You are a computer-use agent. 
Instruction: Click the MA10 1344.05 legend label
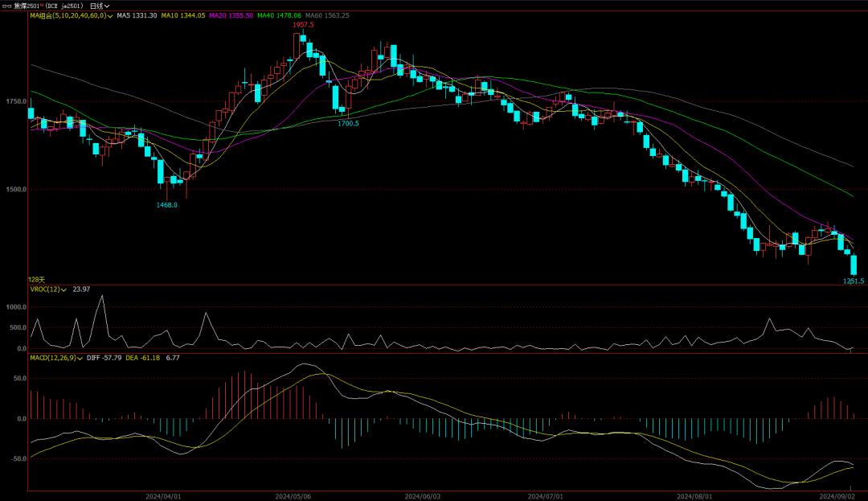[185, 15]
